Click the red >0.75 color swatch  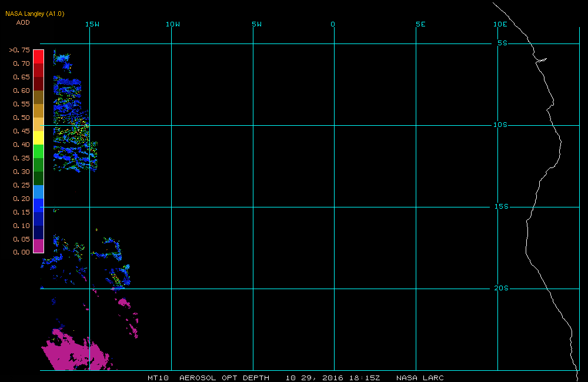point(39,56)
